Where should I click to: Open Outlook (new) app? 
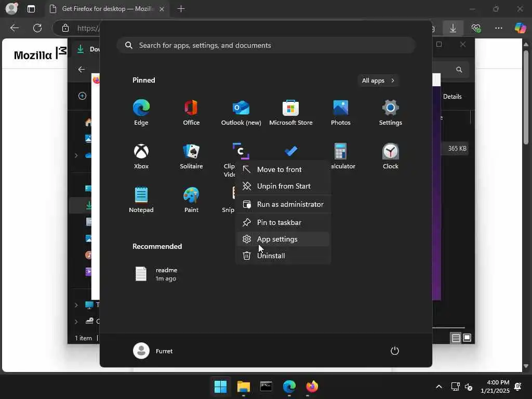[x=241, y=113]
